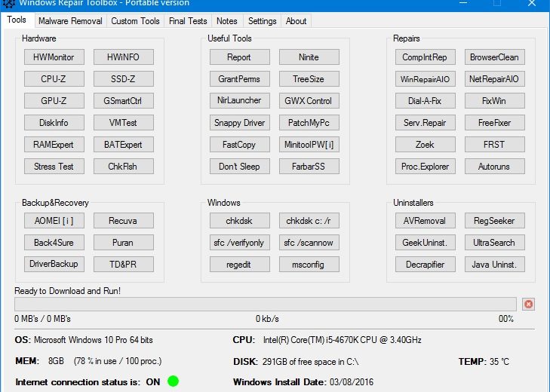Run NetRepairAIO

pyautogui.click(x=495, y=79)
